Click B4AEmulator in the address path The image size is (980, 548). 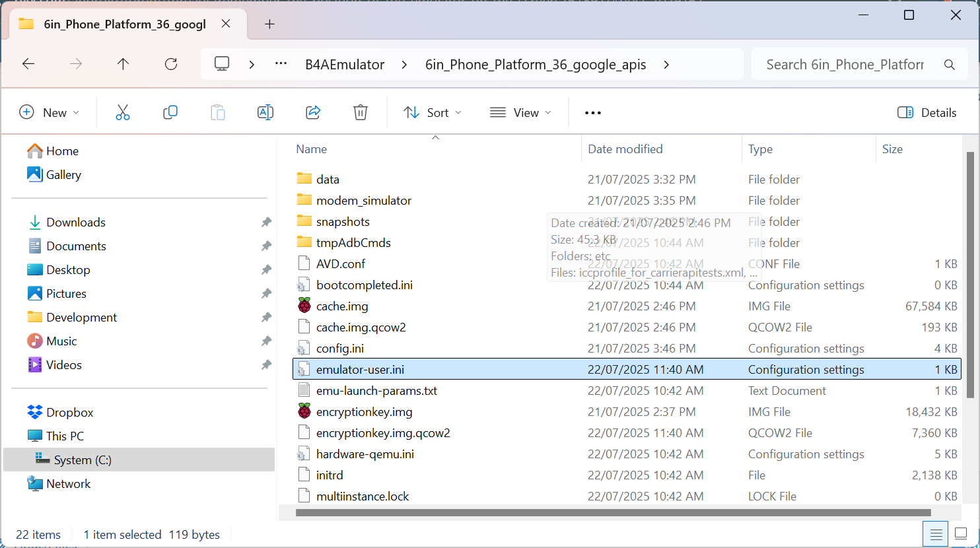[x=345, y=65]
